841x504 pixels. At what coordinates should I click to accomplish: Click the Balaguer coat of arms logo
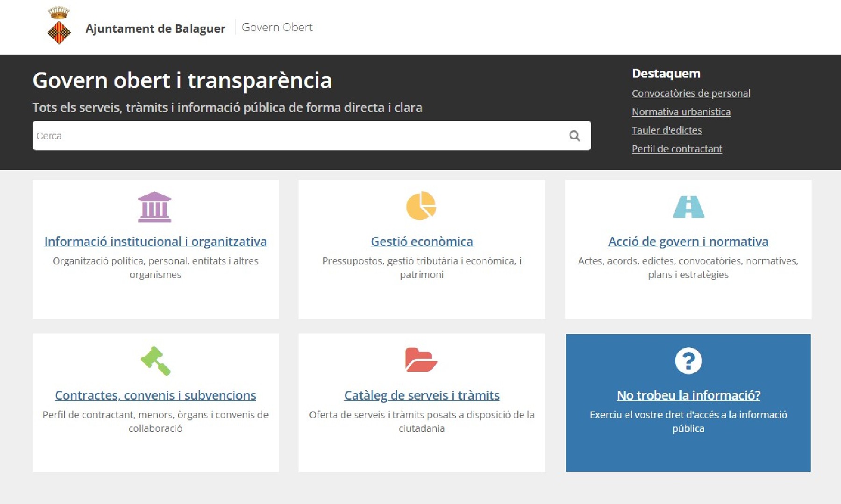59,27
